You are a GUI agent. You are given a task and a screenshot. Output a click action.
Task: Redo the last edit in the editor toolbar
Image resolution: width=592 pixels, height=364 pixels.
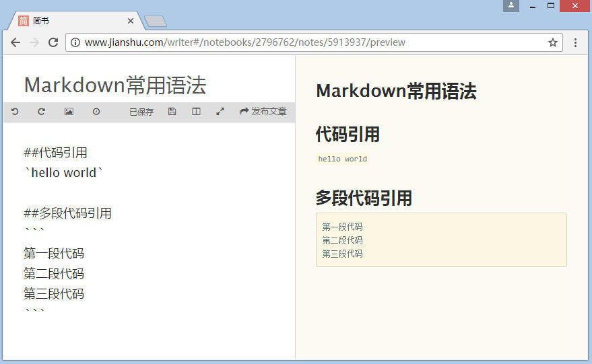coord(42,112)
